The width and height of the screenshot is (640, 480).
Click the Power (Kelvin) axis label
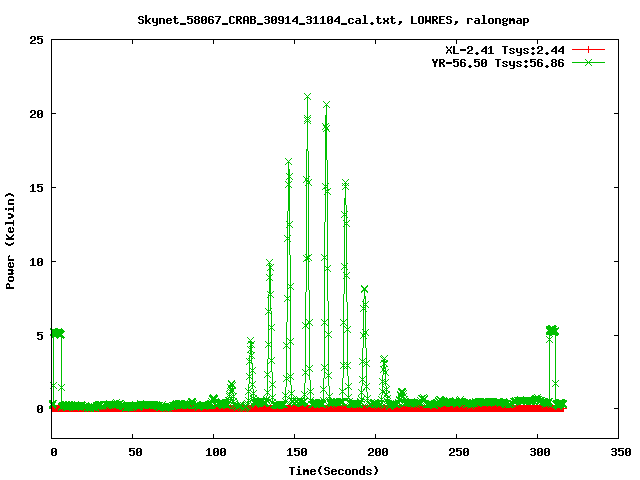pyautogui.click(x=10, y=241)
